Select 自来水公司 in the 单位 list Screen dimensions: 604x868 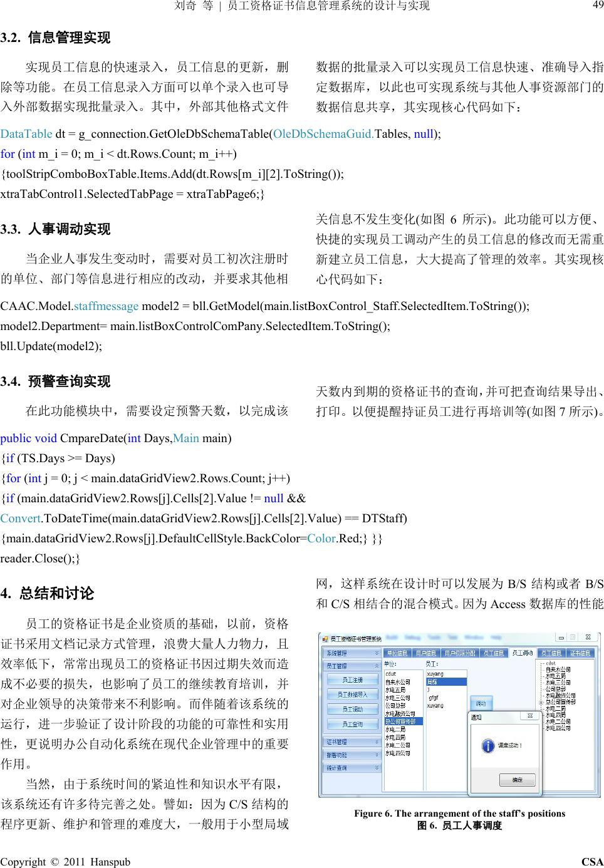[x=397, y=682]
